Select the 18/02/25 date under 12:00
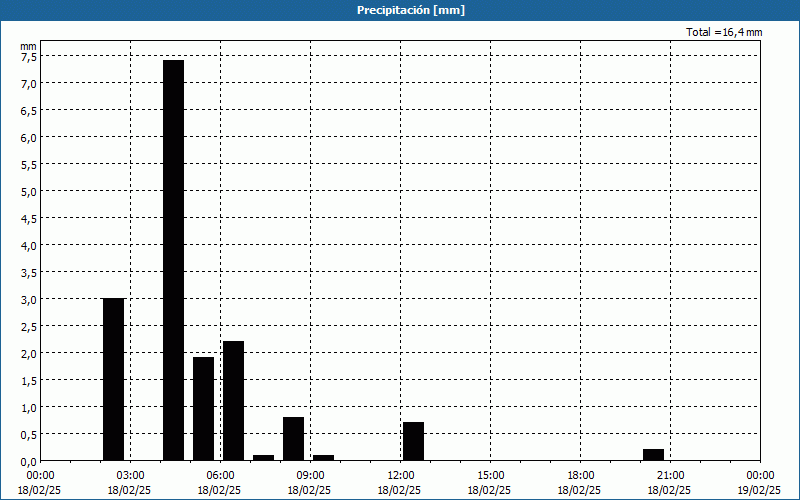Viewport: 800px width, 500px height. pyautogui.click(x=399, y=490)
